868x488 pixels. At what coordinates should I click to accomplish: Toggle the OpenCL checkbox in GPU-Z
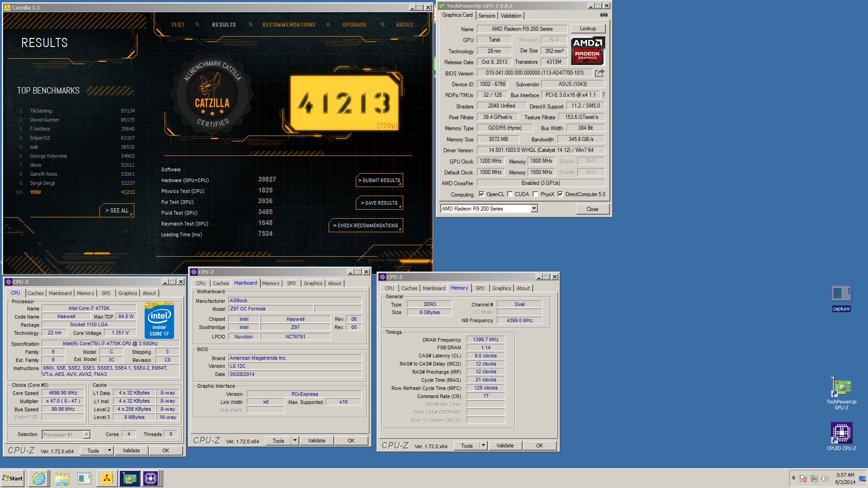[481, 194]
